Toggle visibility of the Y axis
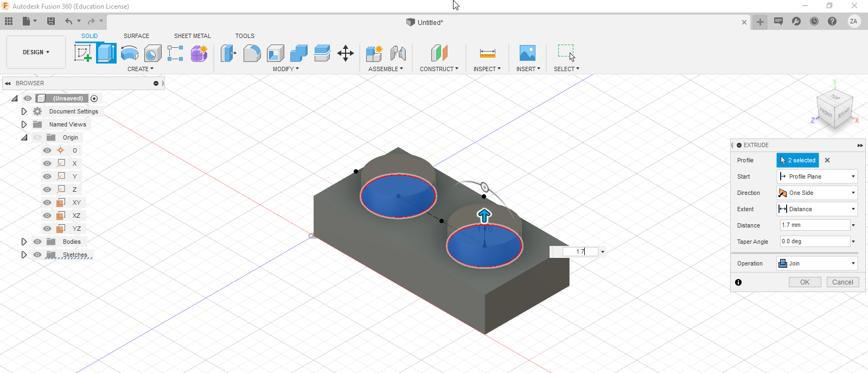Viewport: 868px width, 373px height. pos(47,176)
